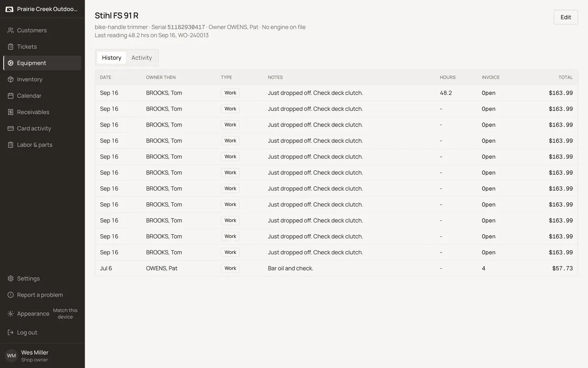588x368 pixels.
Task: Click the $57.73 total amount
Action: click(x=562, y=268)
